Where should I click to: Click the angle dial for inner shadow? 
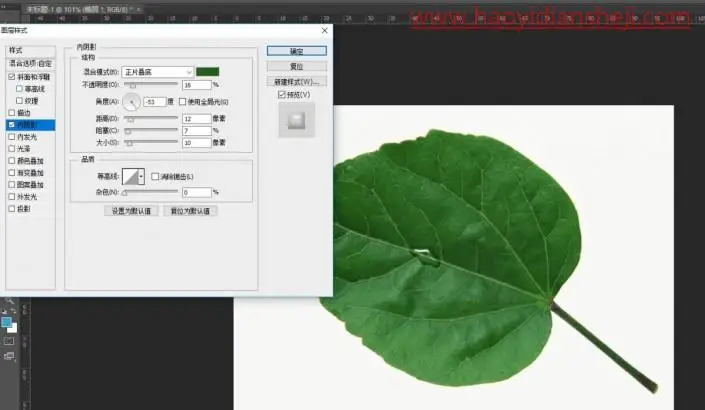tap(131, 102)
